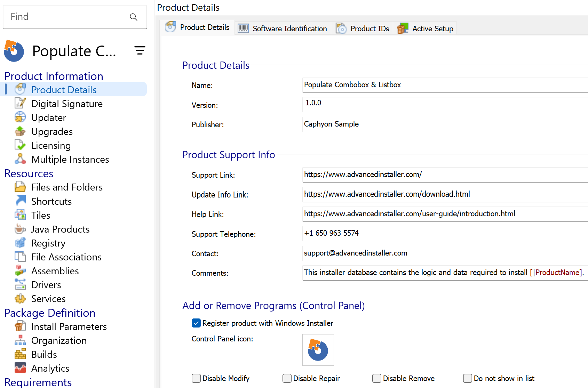This screenshot has width=588, height=388.
Task: Check Do not show in list
Action: 468,378
